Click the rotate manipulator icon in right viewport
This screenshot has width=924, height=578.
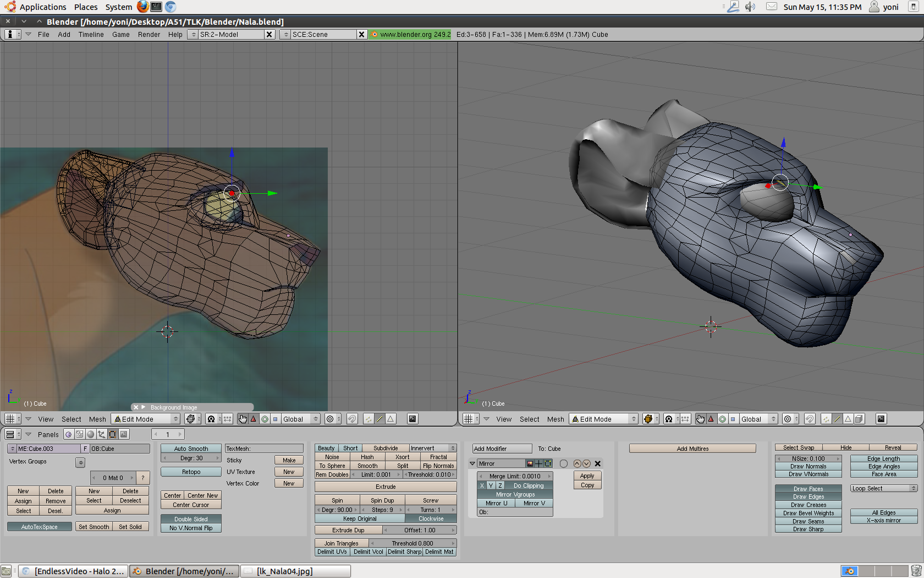tap(722, 419)
